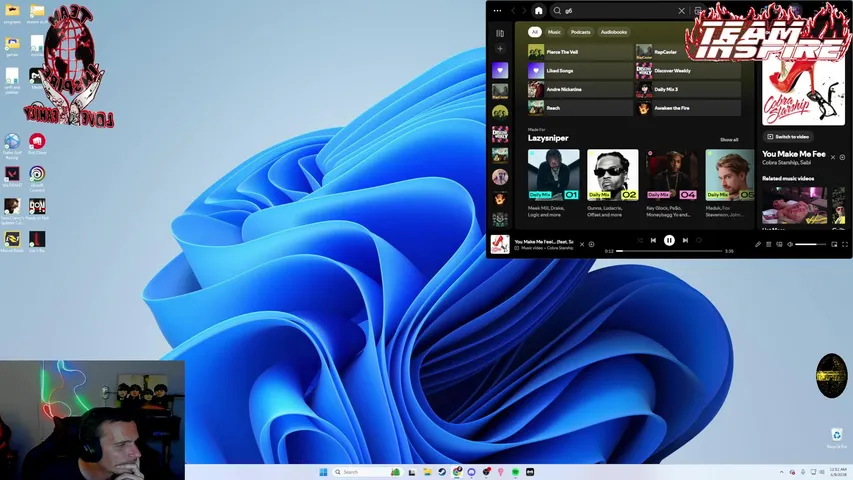Open VALORANT desktop shortcut

(x=12, y=177)
